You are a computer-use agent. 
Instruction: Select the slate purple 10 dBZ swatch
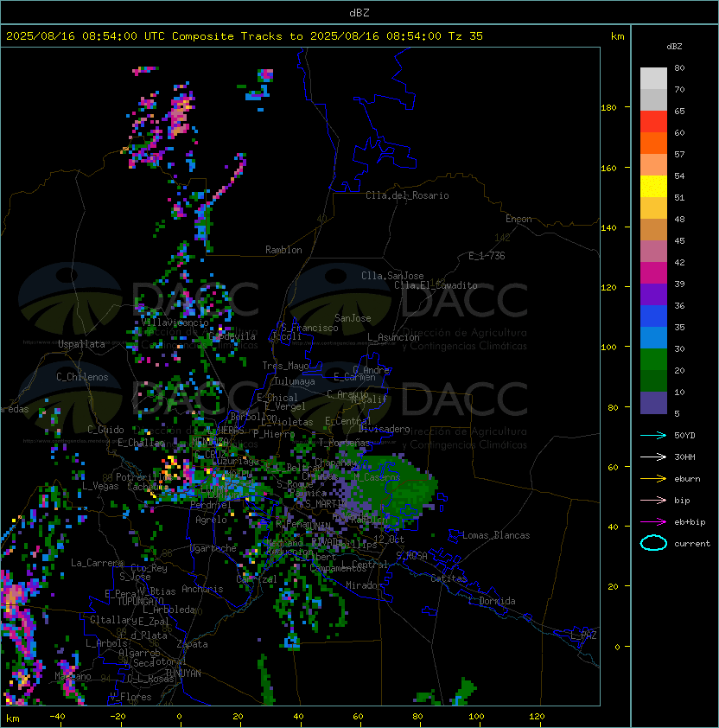[x=653, y=403]
